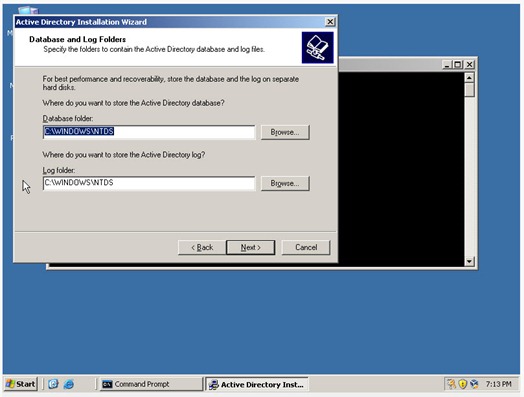Browse for the Database folder location
Screen dimensions: 524x397
[285, 132]
